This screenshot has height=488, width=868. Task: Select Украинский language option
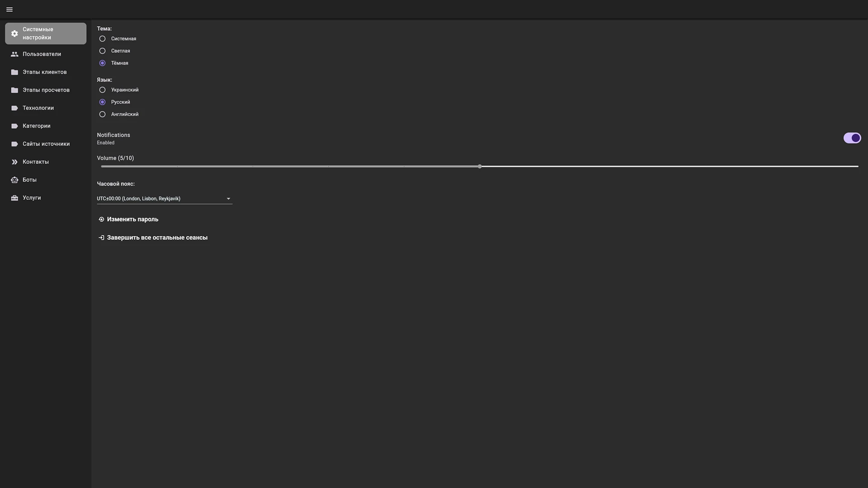[x=103, y=90]
